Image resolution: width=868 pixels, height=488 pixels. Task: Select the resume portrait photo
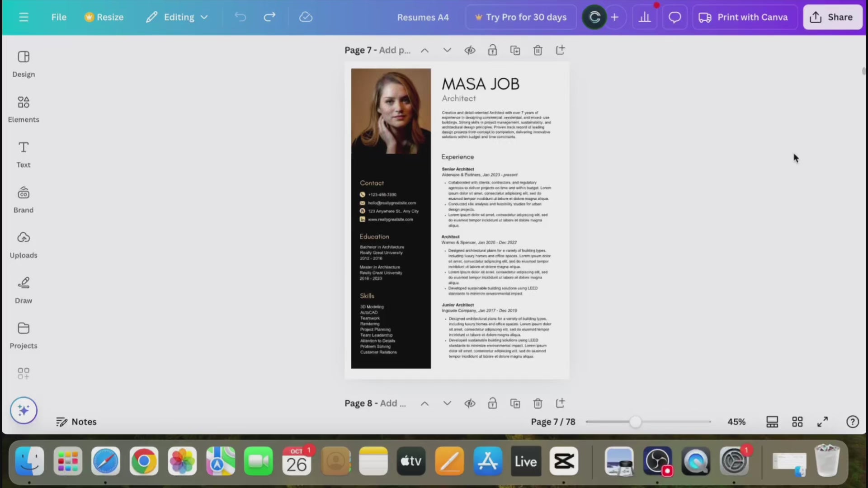click(391, 111)
